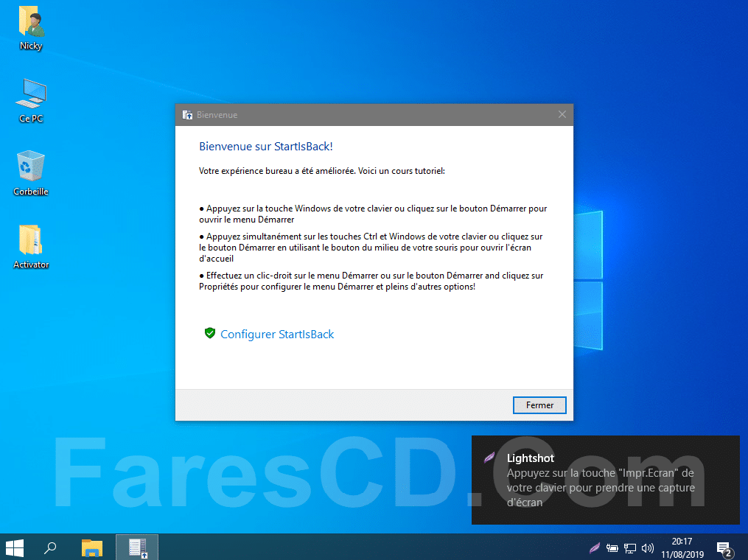748x560 pixels.
Task: Open the Windows Start button
Action: coord(14,547)
